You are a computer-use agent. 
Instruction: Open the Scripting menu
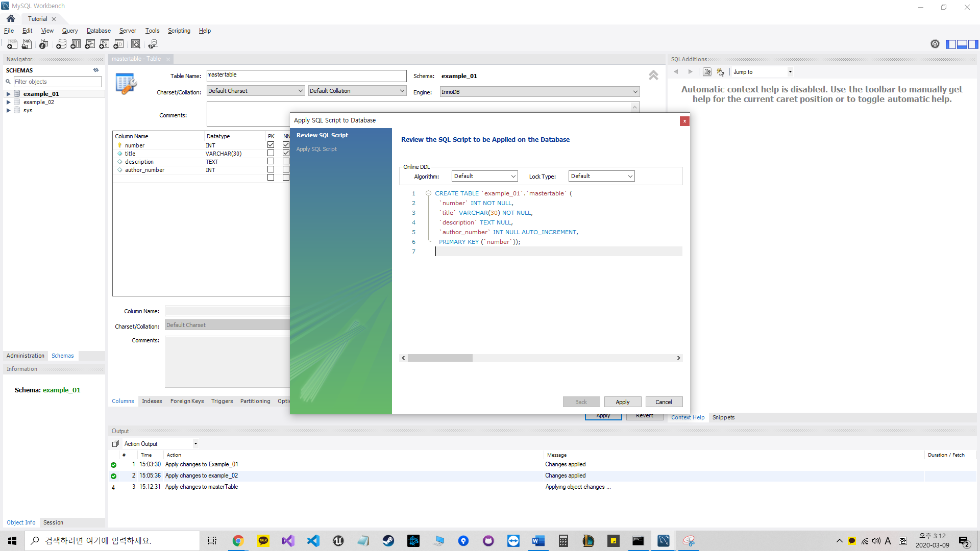[x=179, y=31]
